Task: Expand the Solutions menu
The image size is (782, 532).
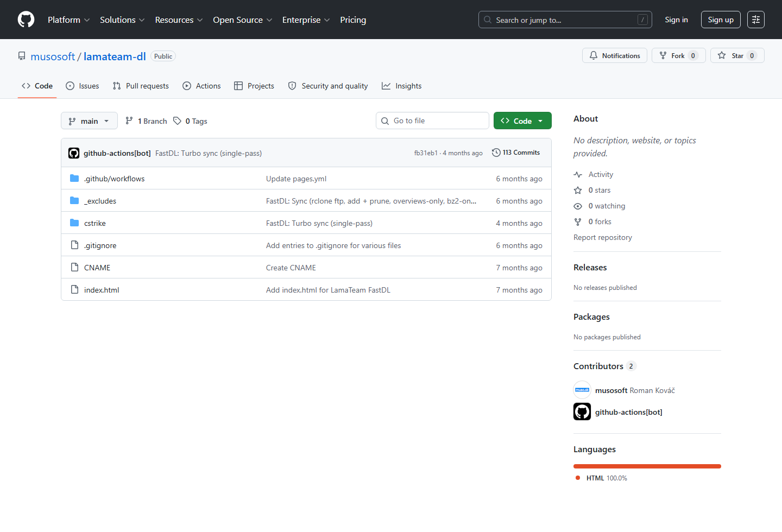Action: point(122,20)
